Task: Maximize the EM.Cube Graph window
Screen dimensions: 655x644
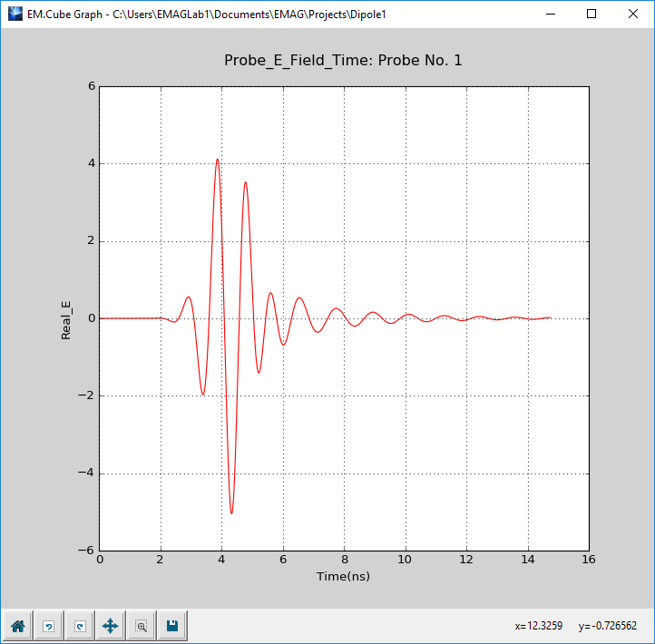Action: 591,14
